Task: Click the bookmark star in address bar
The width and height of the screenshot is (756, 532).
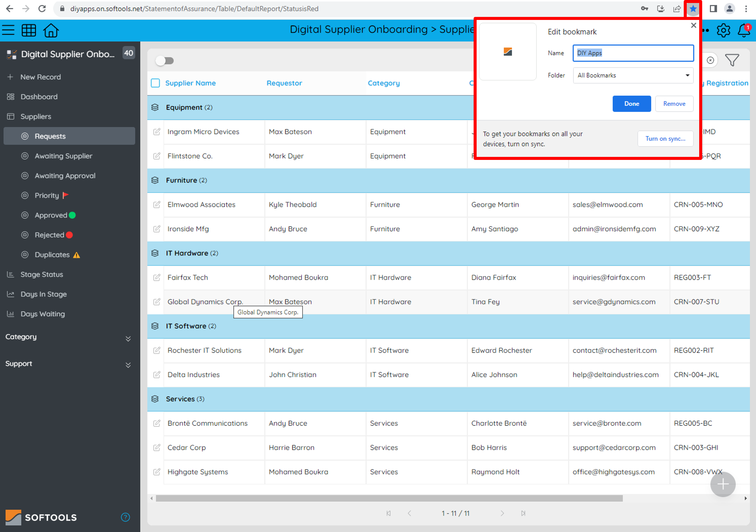Action: pyautogui.click(x=693, y=9)
